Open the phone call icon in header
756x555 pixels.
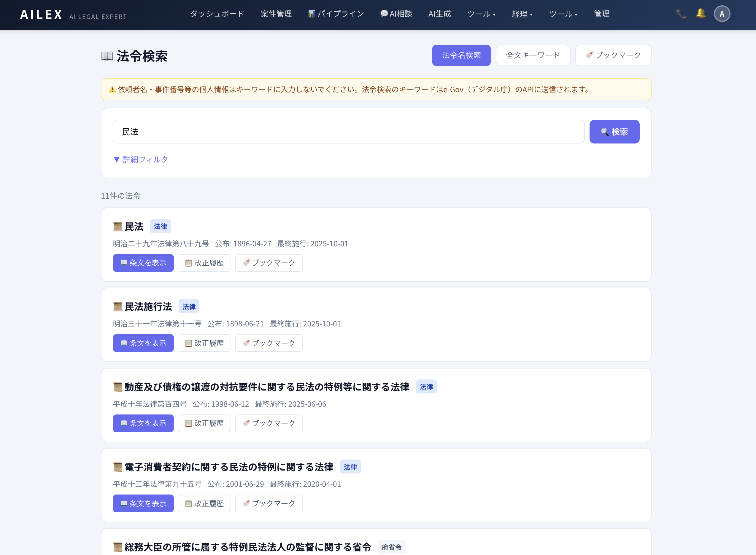tap(681, 14)
